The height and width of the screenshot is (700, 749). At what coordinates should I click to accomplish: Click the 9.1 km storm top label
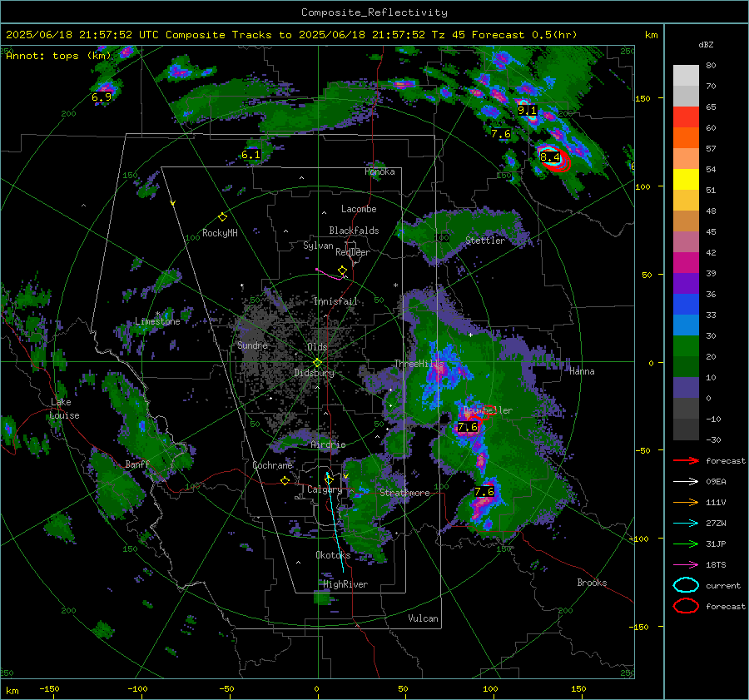point(527,111)
